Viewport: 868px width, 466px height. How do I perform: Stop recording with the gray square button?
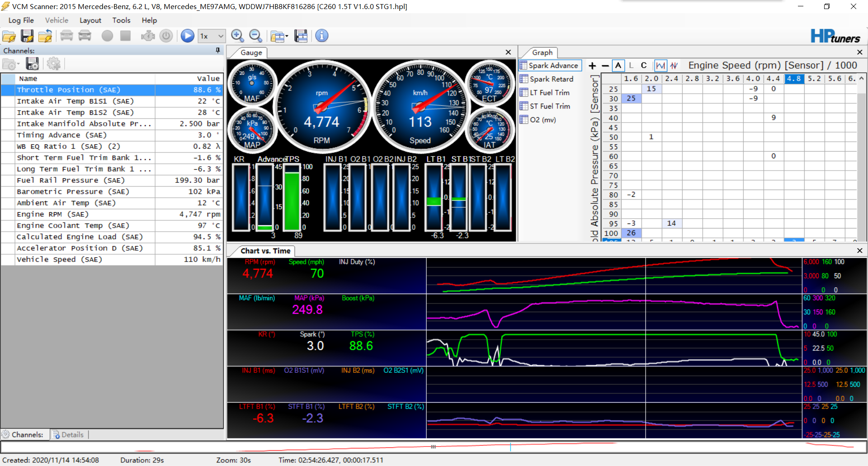coord(125,36)
